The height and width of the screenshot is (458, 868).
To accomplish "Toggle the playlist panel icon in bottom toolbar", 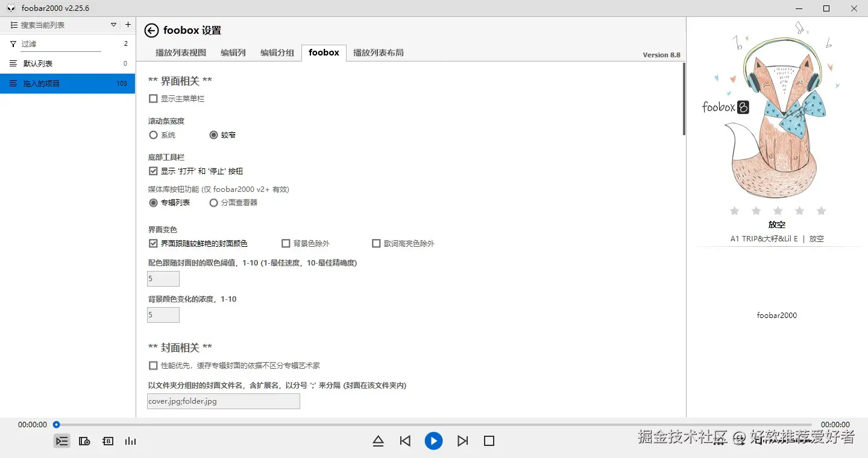I will click(62, 441).
